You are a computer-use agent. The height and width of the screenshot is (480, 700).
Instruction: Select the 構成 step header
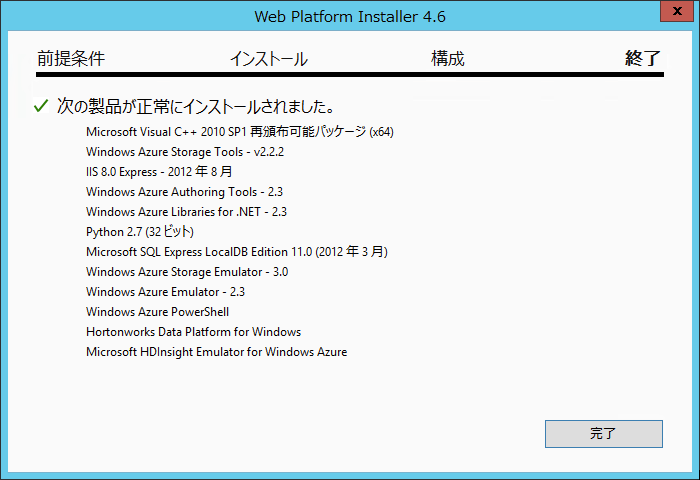coord(448,58)
